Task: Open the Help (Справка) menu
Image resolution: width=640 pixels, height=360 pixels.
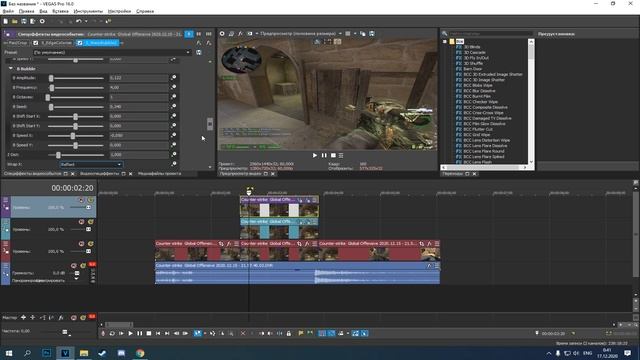Action: 145,11
